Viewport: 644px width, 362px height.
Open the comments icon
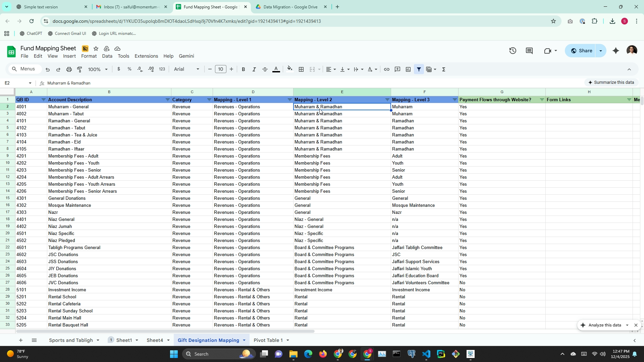pyautogui.click(x=529, y=51)
